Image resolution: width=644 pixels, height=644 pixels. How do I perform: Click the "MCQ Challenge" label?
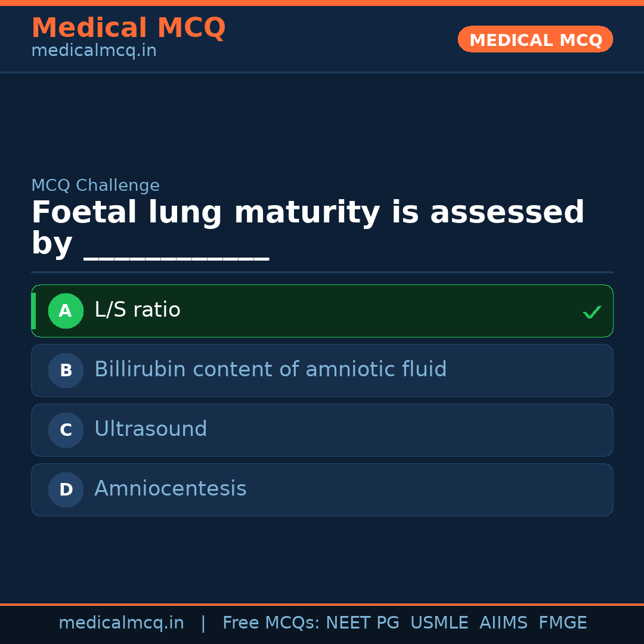tap(95, 185)
